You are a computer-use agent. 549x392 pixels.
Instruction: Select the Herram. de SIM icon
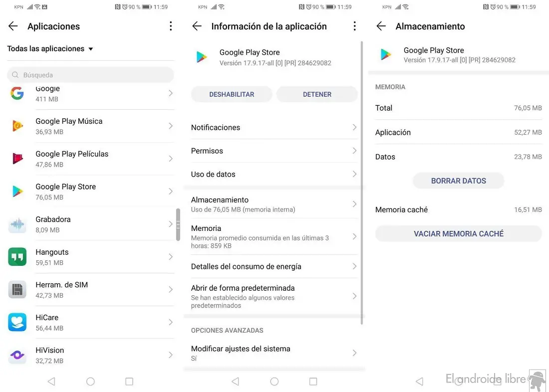pos(17,289)
